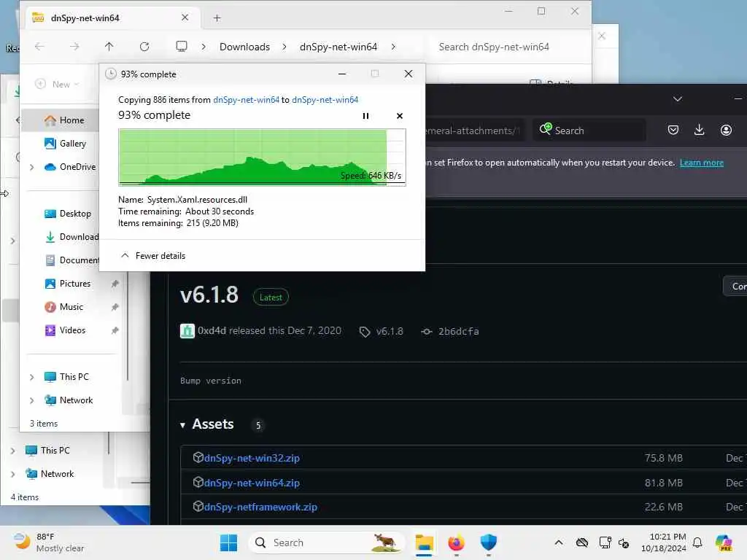Open a new File Explorer tab
The image size is (747, 560).
[217, 18]
